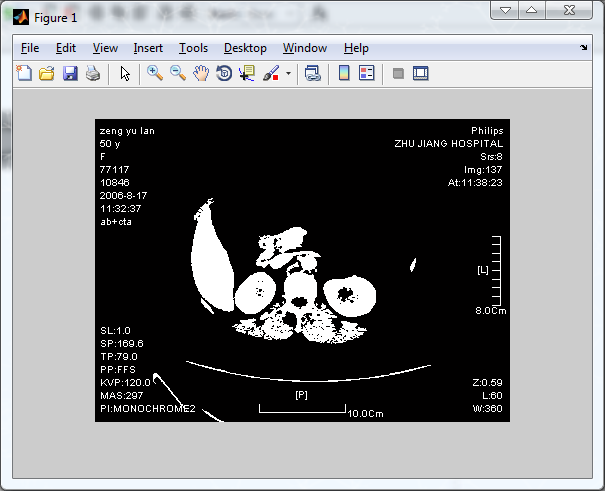Open the Brush color dropdown arrow
This screenshot has height=491, width=605.
click(288, 73)
